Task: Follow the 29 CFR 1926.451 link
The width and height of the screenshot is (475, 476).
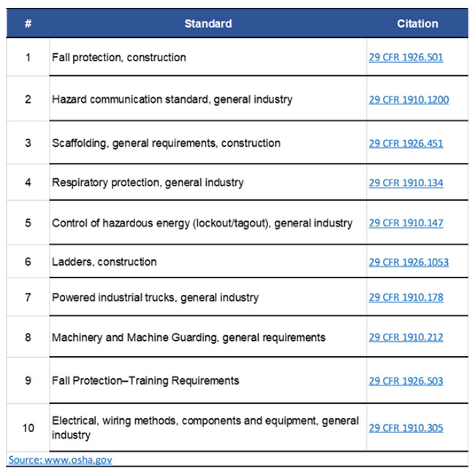Action: click(x=406, y=143)
